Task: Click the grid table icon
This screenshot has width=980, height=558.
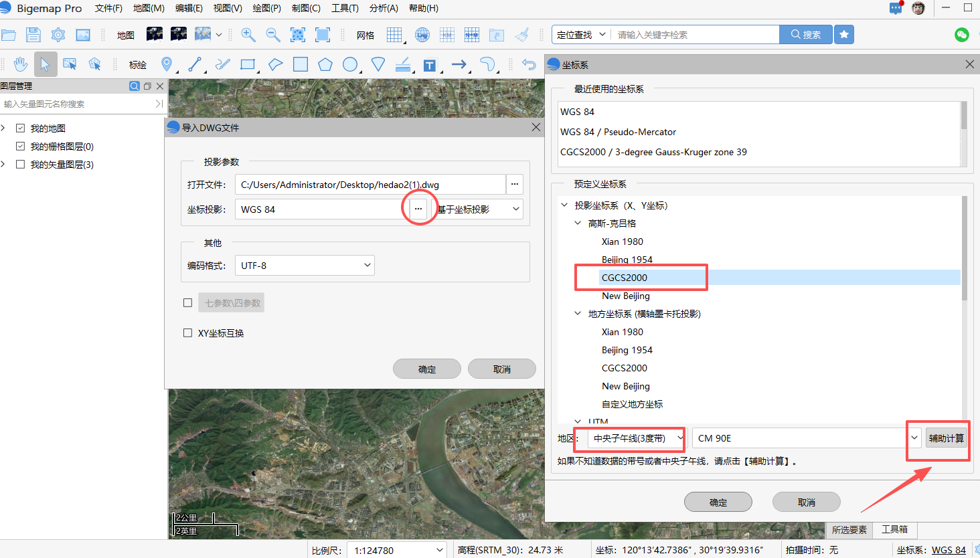Action: (x=395, y=35)
